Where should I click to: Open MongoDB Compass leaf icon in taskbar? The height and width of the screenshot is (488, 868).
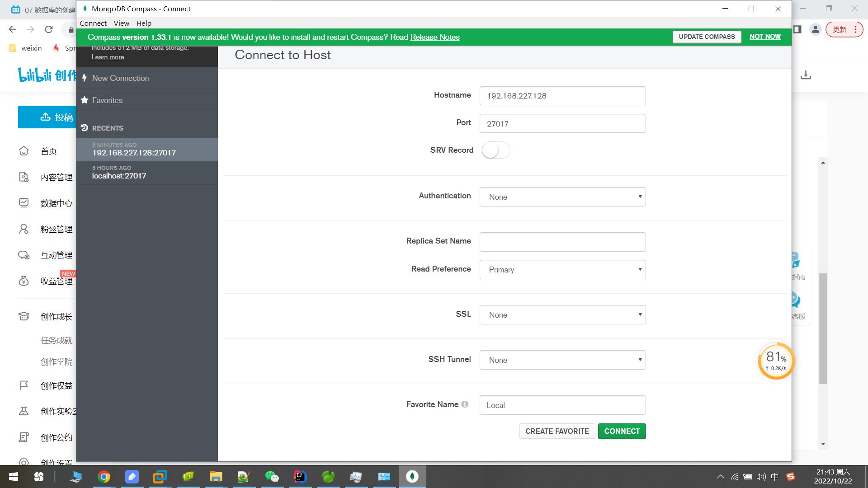(x=412, y=476)
